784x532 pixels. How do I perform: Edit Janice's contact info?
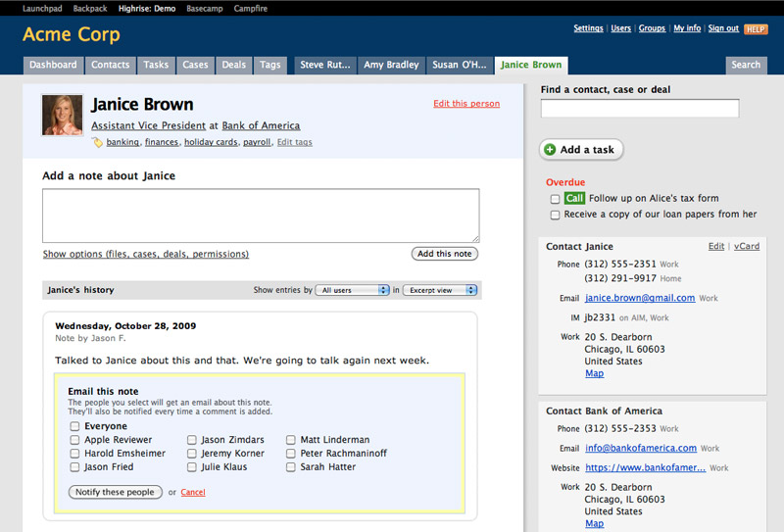pos(716,247)
